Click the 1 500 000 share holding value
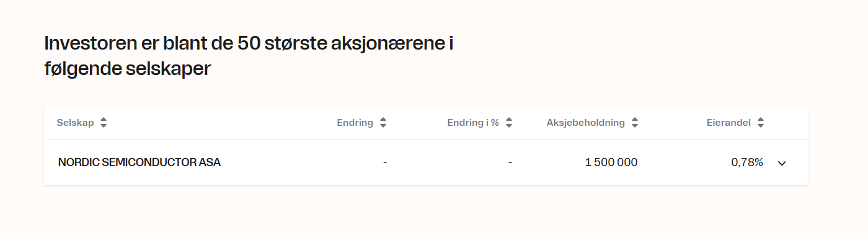Image resolution: width=868 pixels, height=233 pixels. coord(611,162)
